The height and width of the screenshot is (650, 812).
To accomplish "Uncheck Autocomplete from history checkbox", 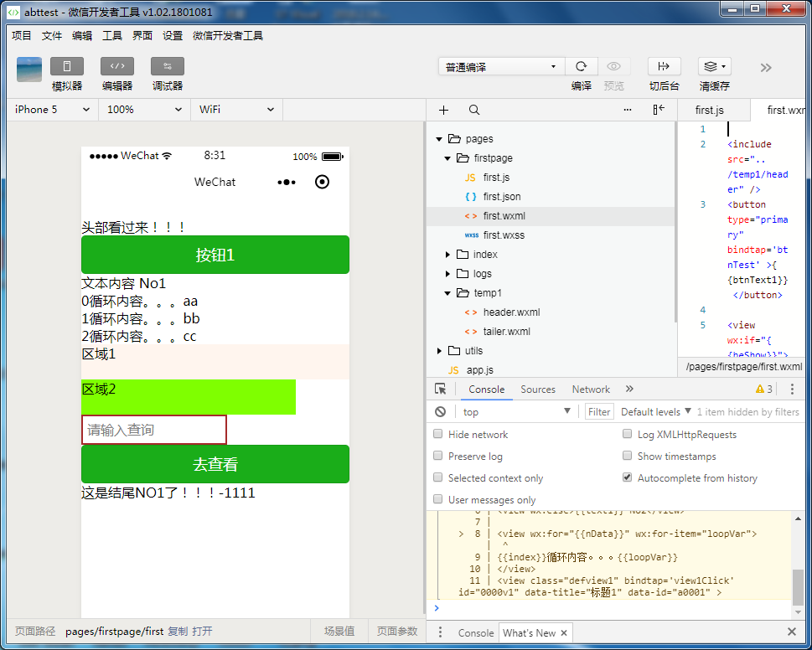I will 628,478.
